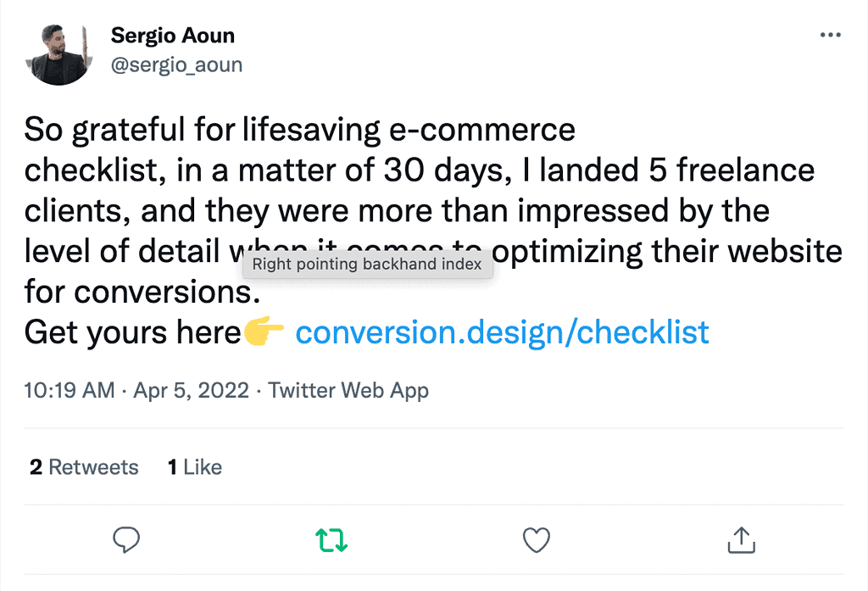View the 2 Retweets list
This screenshot has width=868, height=591.
point(84,467)
